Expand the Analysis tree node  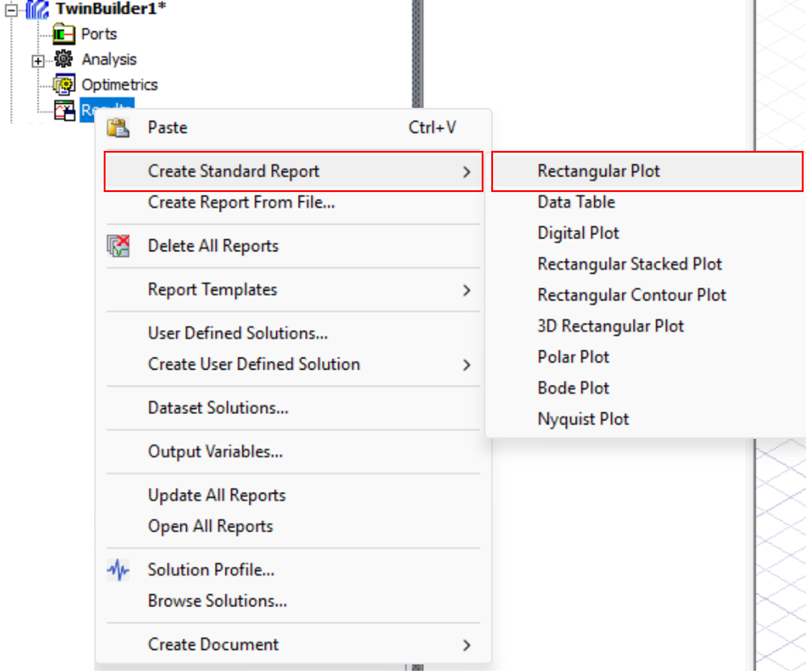[x=38, y=61]
